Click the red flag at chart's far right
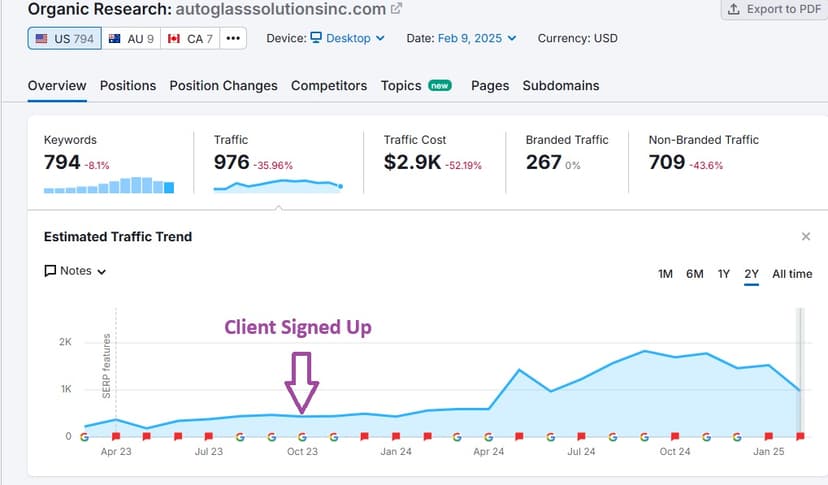Image resolution: width=828 pixels, height=485 pixels. (800, 436)
